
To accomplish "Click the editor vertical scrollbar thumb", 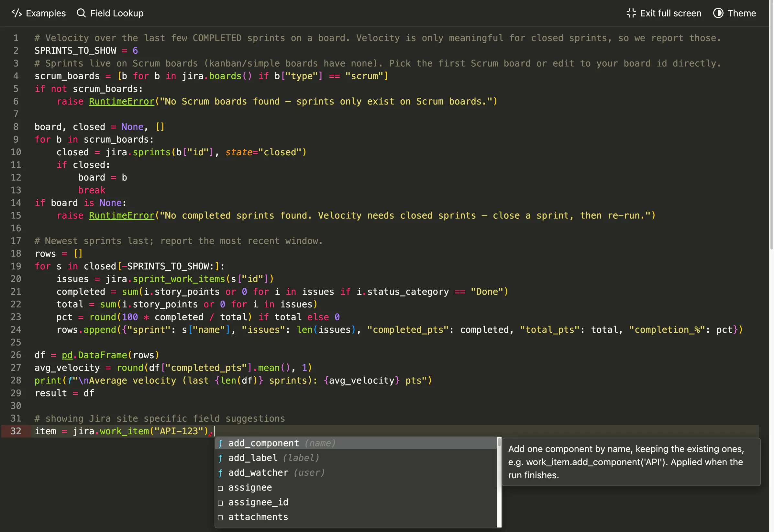I will 771,125.
